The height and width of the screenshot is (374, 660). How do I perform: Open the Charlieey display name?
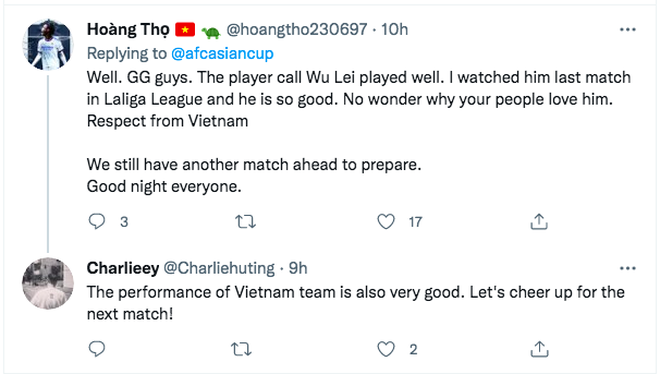tap(123, 268)
